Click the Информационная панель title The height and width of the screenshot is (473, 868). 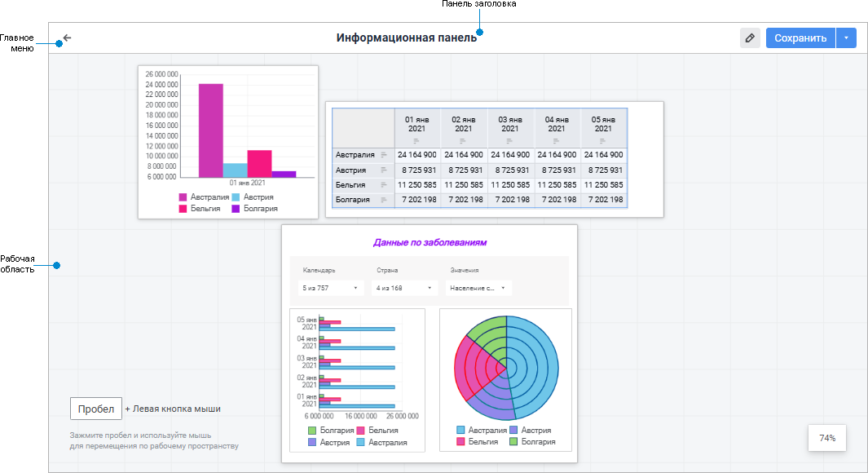click(407, 38)
